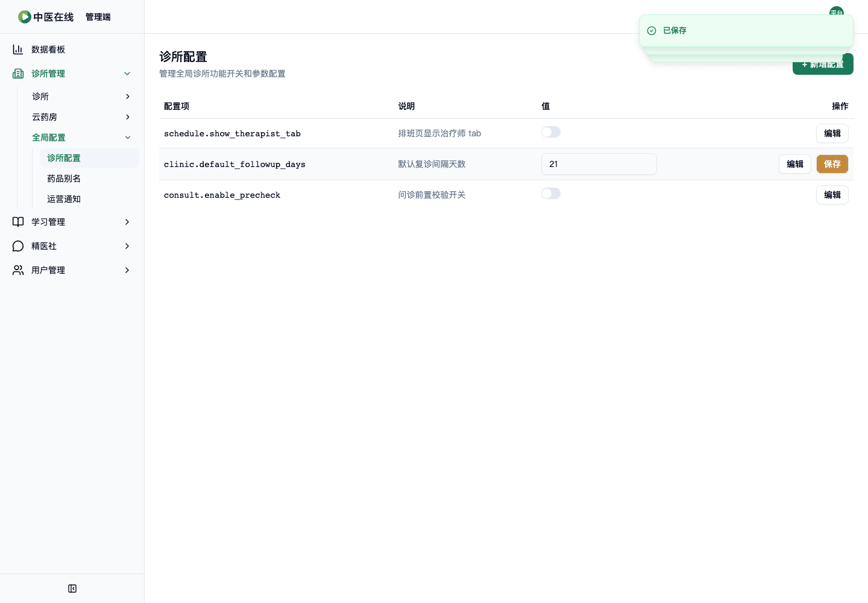Open the 诊所 menu entry
868x603 pixels.
[x=81, y=96]
